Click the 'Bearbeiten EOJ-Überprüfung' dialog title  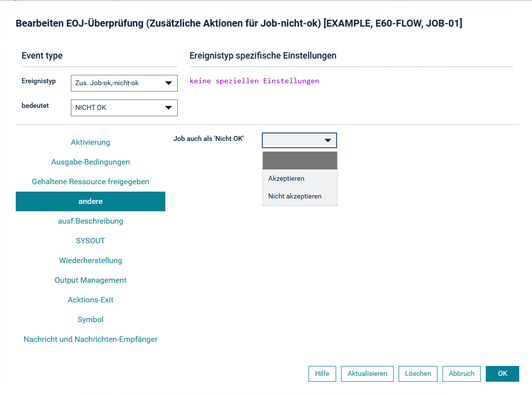click(x=239, y=24)
